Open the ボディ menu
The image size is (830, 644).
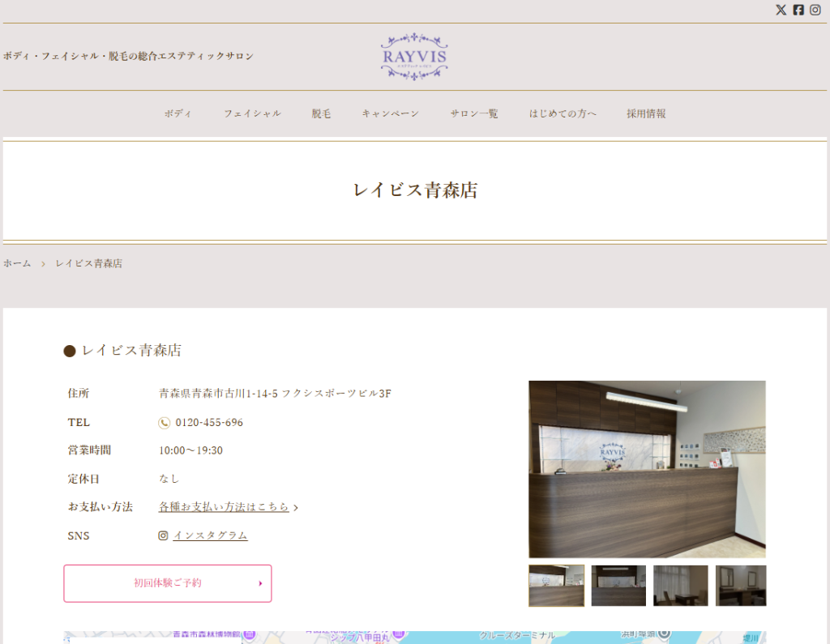click(178, 113)
